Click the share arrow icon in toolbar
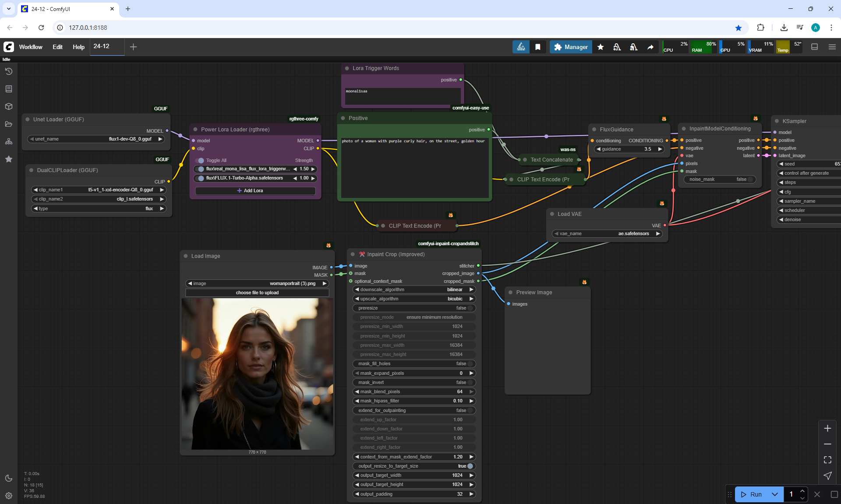Viewport: 841px width, 504px height. tap(650, 47)
